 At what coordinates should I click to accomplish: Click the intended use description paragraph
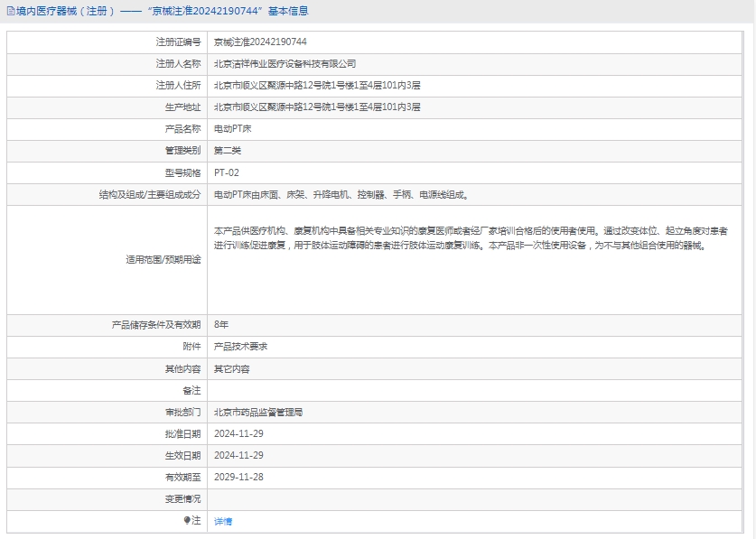470,237
